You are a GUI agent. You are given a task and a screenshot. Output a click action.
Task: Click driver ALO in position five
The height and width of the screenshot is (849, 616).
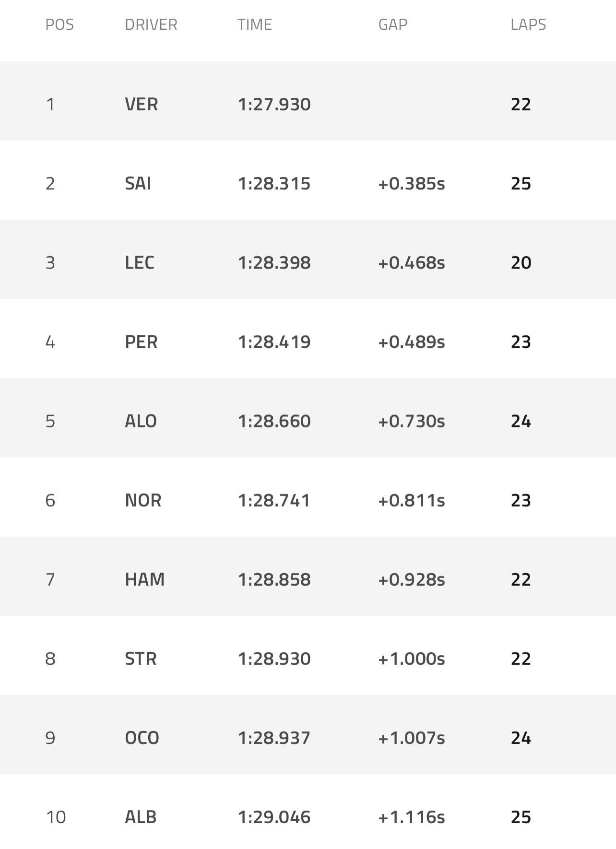(141, 421)
